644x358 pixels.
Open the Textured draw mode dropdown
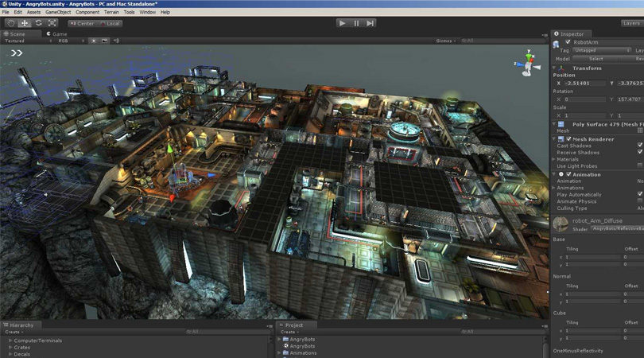click(29, 41)
